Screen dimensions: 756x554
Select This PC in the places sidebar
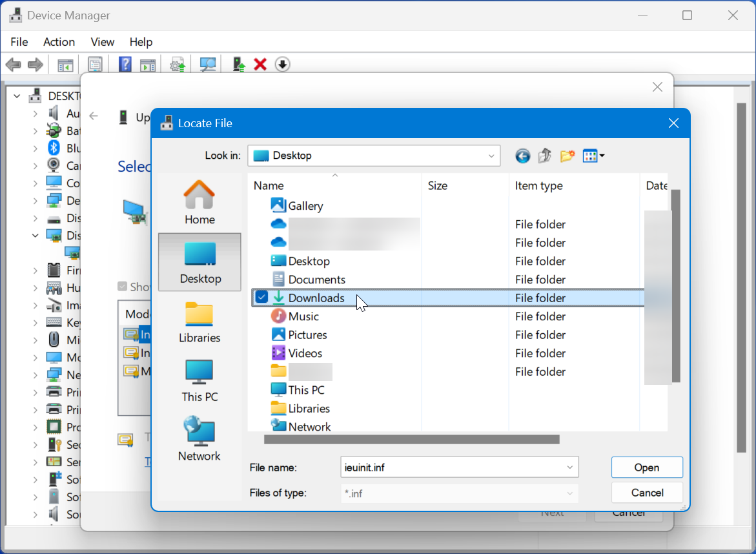(199, 381)
